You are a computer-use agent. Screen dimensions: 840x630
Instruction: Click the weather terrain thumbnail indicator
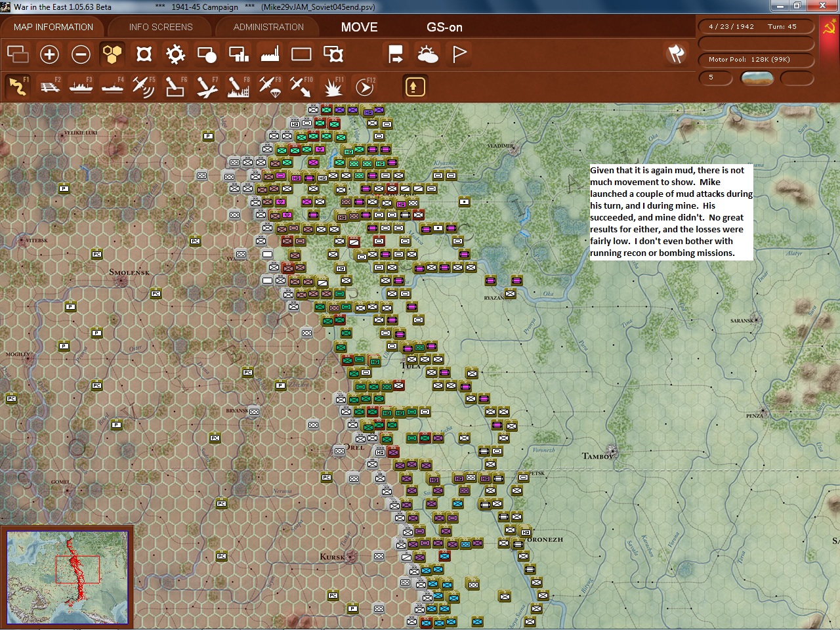(757, 78)
